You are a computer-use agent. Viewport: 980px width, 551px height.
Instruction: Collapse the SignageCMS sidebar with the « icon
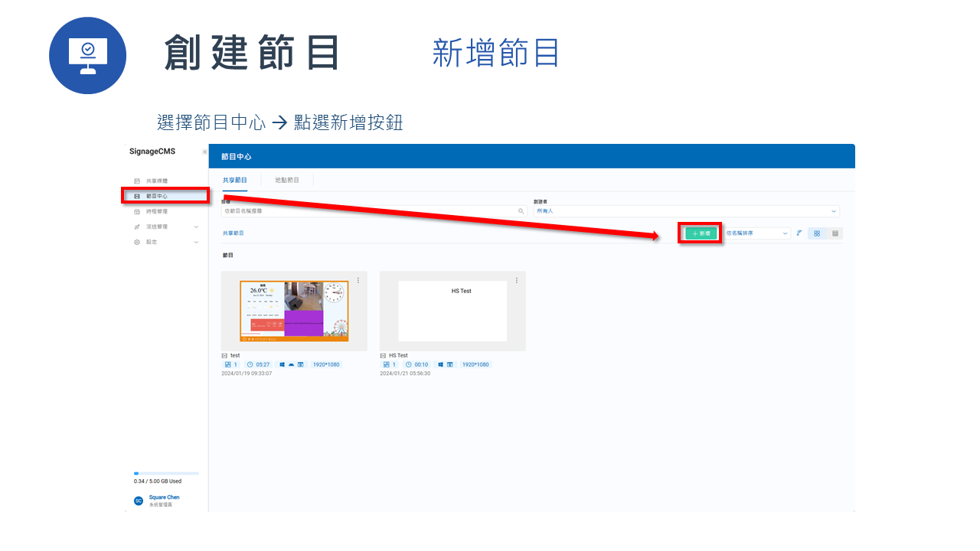tap(204, 152)
